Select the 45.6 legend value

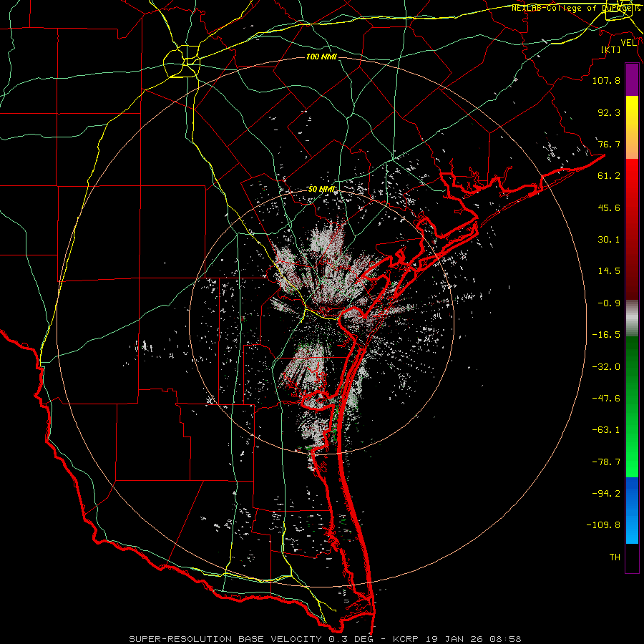[x=609, y=208]
